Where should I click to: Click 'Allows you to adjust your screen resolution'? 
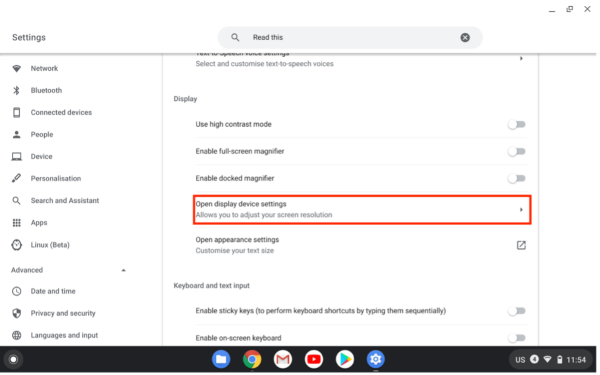point(264,215)
